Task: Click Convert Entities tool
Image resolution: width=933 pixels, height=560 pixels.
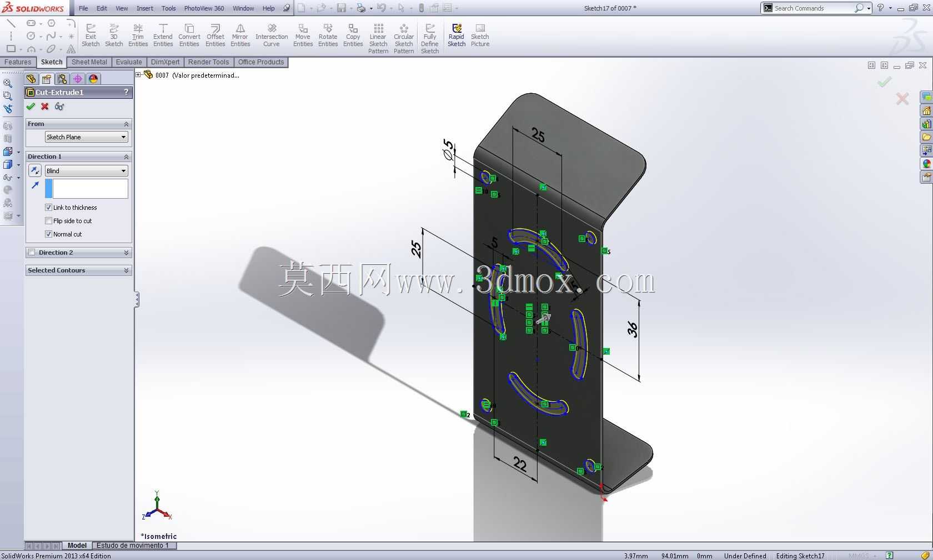Action: (189, 36)
